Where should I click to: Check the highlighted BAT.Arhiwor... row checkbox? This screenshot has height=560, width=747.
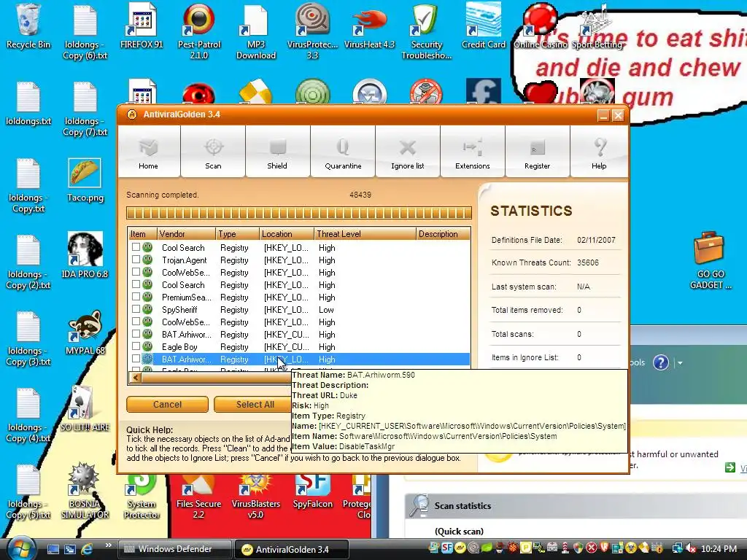pyautogui.click(x=136, y=359)
